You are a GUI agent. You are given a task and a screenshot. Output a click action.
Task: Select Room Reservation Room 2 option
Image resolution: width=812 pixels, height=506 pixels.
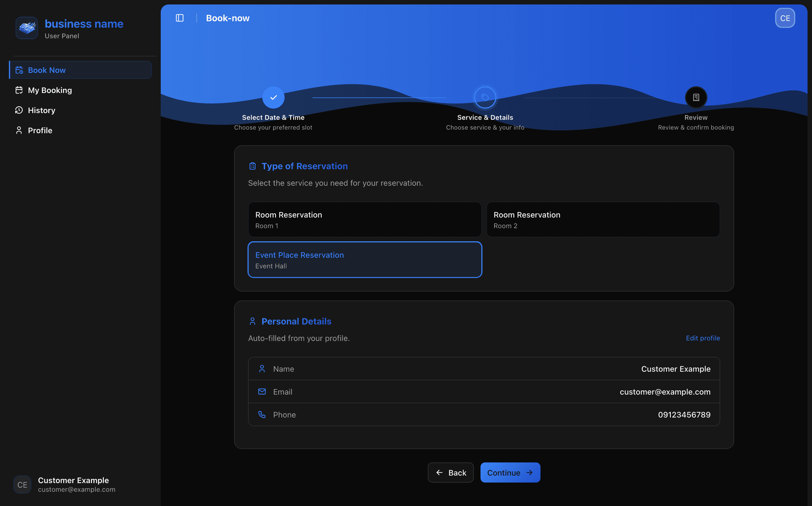coord(603,219)
